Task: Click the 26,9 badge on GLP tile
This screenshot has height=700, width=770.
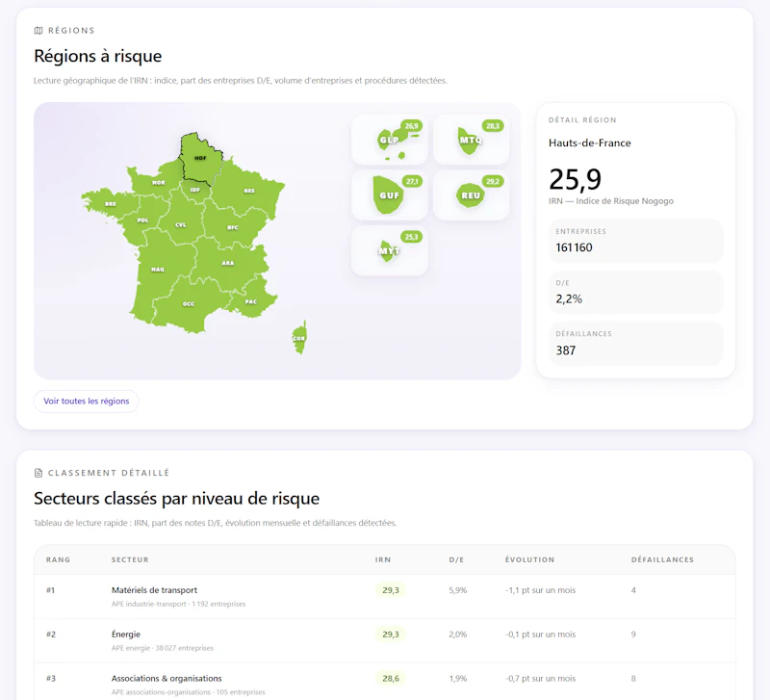Action: click(x=412, y=126)
